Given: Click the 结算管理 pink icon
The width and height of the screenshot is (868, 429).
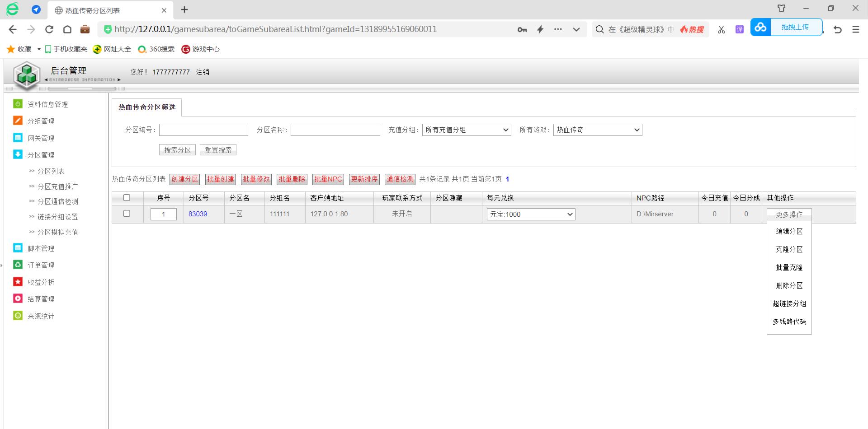Looking at the screenshot, I should [18, 298].
